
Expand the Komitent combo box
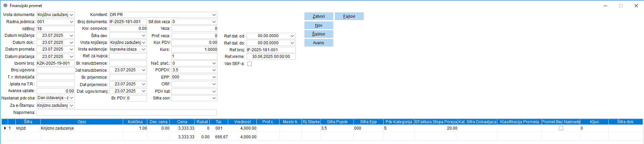214,15
